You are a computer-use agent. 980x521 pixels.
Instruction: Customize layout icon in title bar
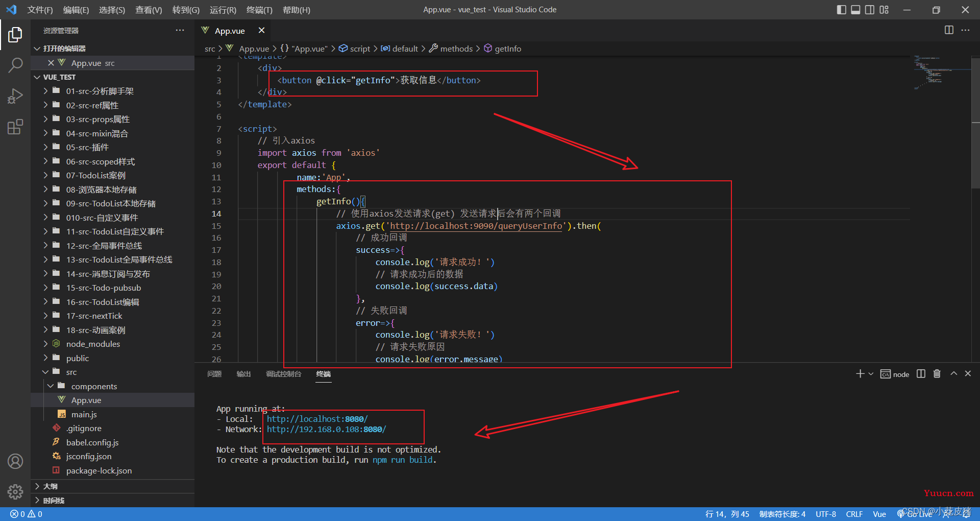click(x=884, y=10)
